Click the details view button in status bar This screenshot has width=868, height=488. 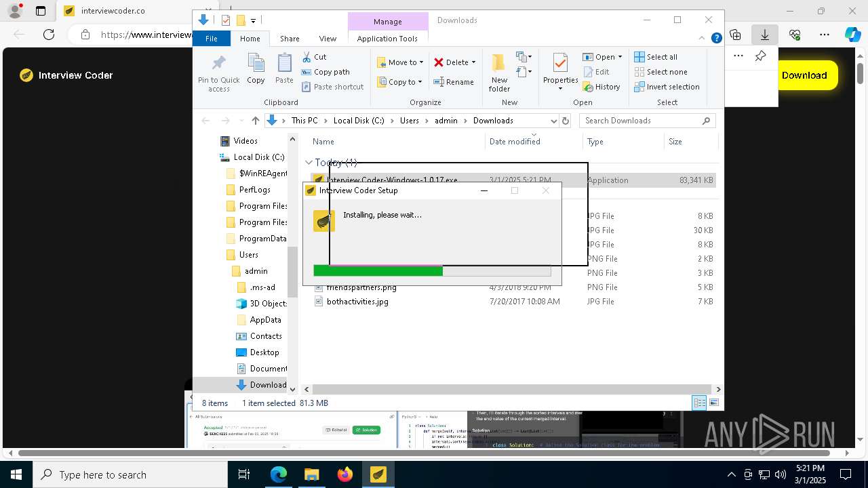[x=699, y=403]
